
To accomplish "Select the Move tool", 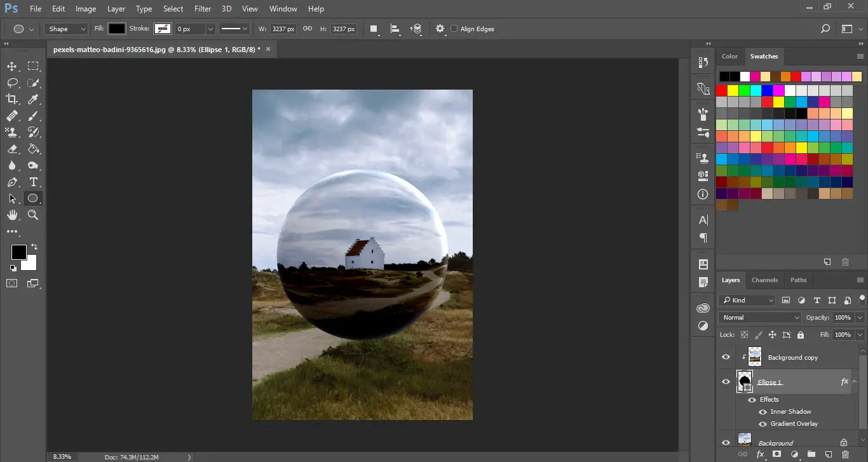I will [x=11, y=66].
